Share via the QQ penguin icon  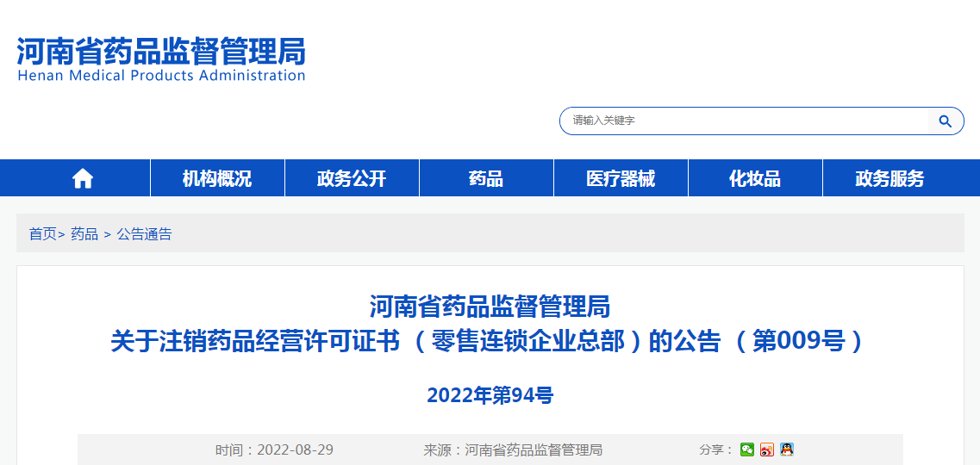(787, 449)
